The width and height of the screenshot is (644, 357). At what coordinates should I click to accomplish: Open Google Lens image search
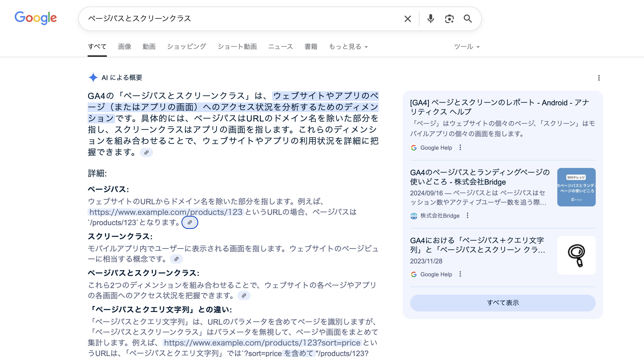[449, 19]
